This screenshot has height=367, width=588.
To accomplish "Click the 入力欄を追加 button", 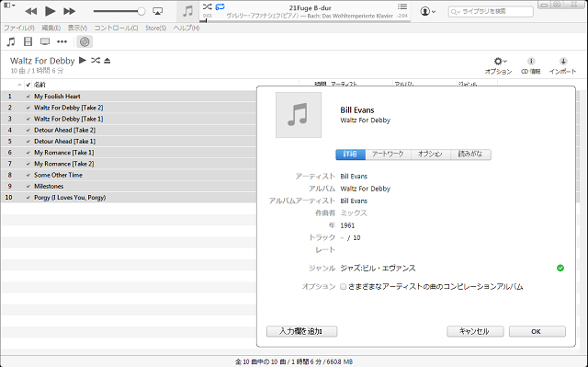I will 302,331.
